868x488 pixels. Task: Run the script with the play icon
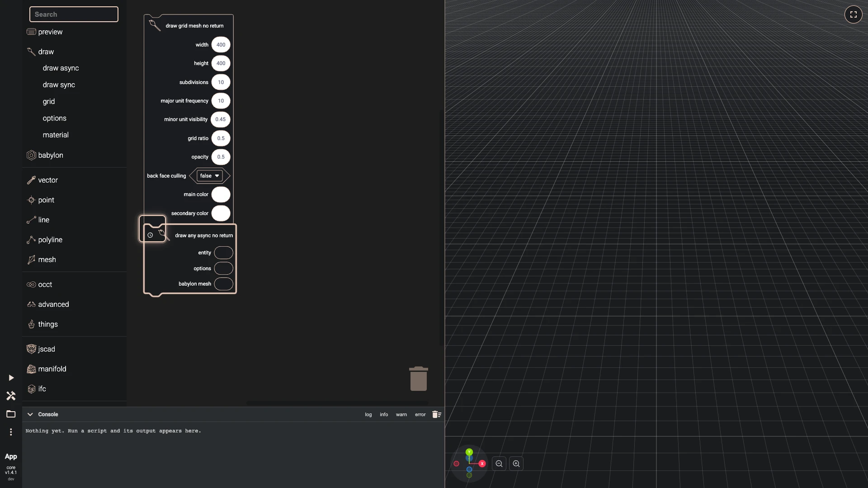pos(11,378)
